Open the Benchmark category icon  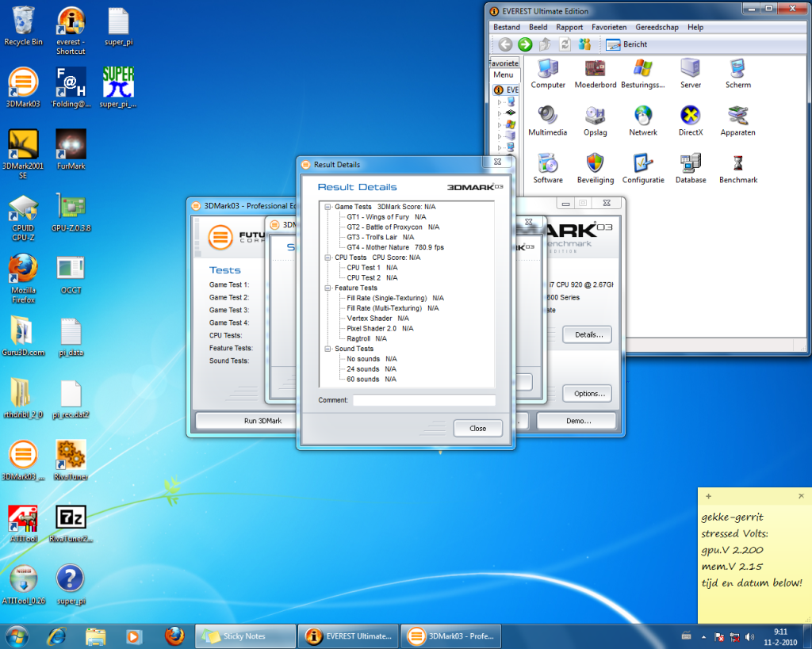point(738,169)
